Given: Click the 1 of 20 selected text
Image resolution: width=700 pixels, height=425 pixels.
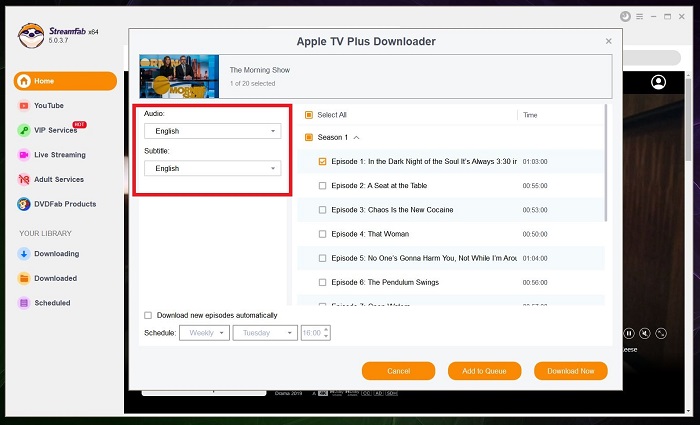Looking at the screenshot, I should coord(252,83).
